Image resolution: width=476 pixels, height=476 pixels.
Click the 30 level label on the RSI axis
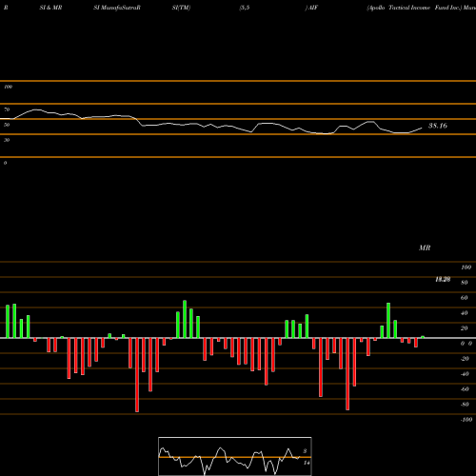click(x=7, y=140)
